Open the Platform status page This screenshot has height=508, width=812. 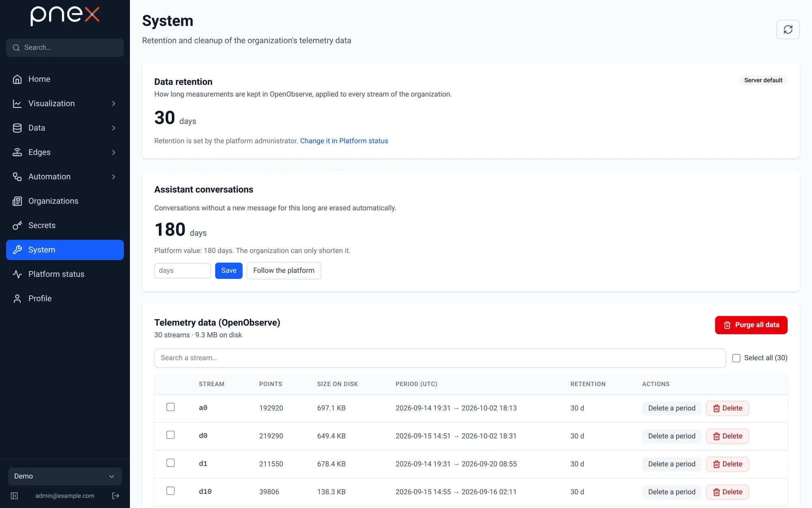(65, 274)
